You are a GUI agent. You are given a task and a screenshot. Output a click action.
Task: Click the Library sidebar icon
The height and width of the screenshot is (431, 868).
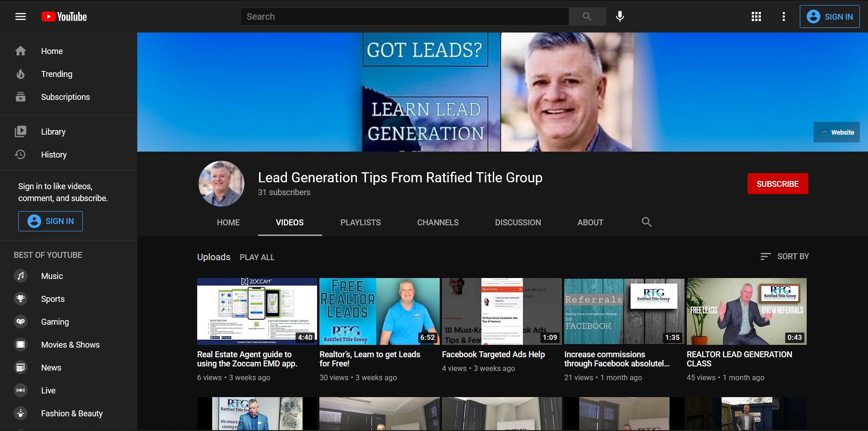pyautogui.click(x=21, y=131)
